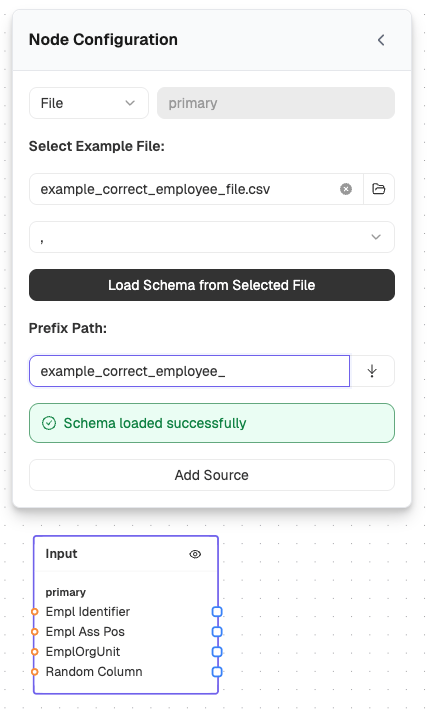Screen dimensions: 432x716
Task: Click the down-arrow icon beside Prefix Path
Action: 372,371
